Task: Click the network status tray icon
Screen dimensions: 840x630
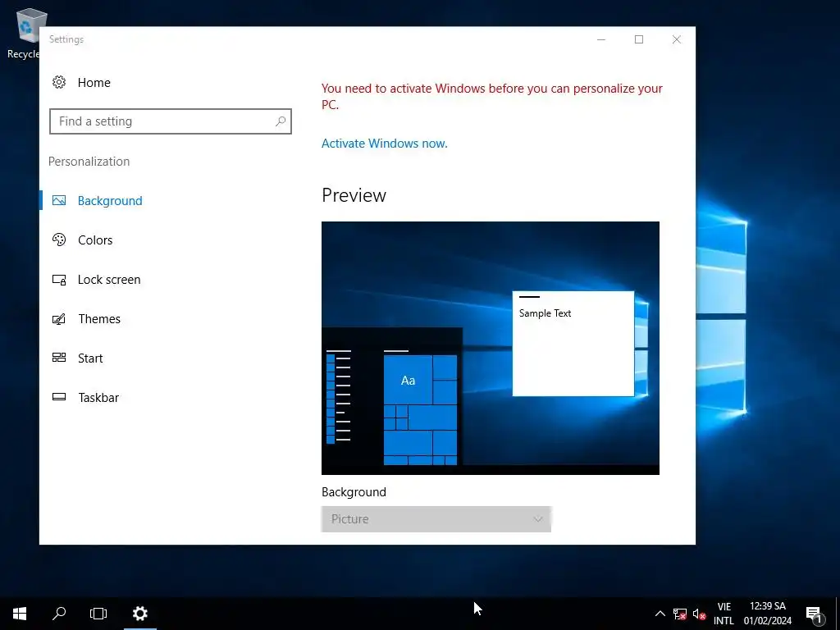Action: (x=680, y=614)
